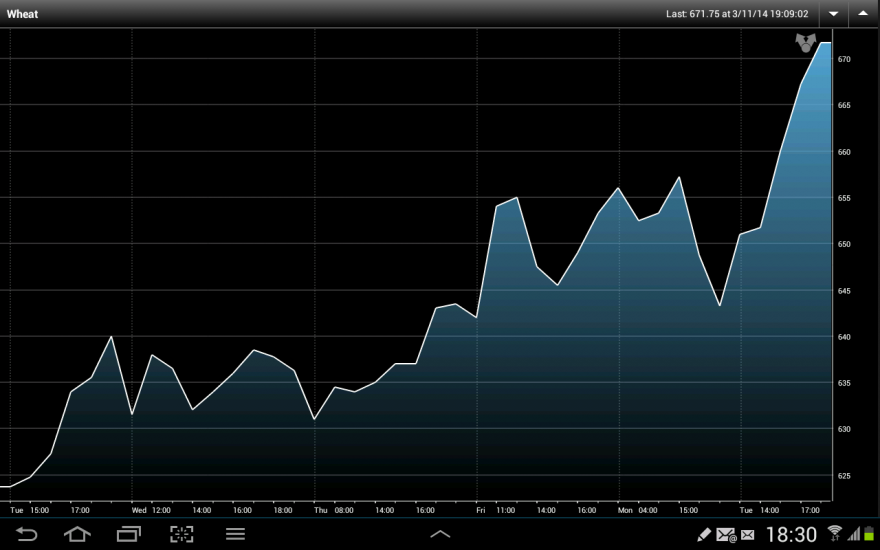Tap the Wheat title in header
This screenshot has width=880, height=550.
pyautogui.click(x=22, y=14)
